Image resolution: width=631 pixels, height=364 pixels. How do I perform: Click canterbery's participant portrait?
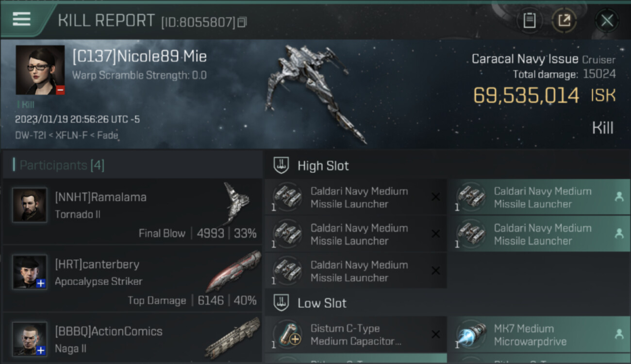click(x=30, y=272)
